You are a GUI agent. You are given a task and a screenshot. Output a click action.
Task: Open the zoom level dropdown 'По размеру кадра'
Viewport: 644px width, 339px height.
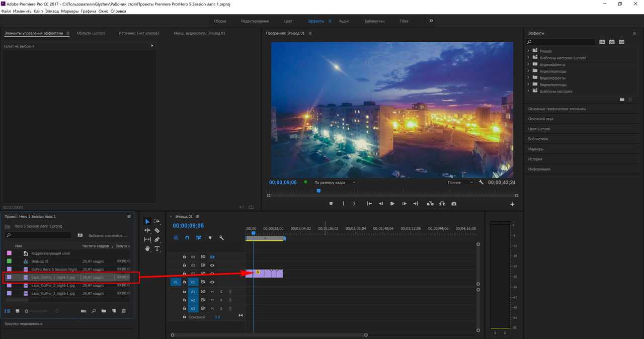(x=334, y=183)
